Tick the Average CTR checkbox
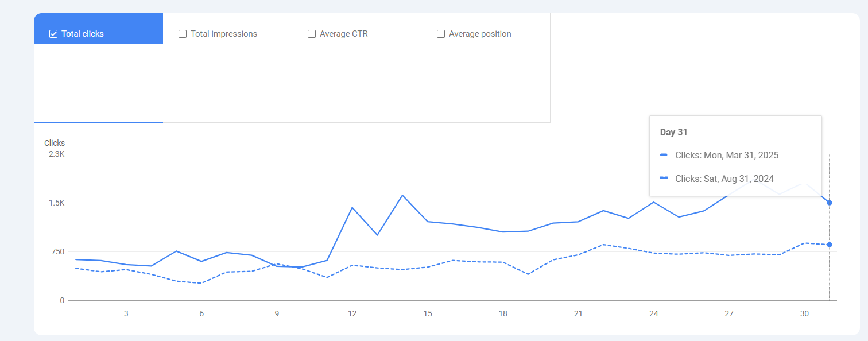 (312, 34)
